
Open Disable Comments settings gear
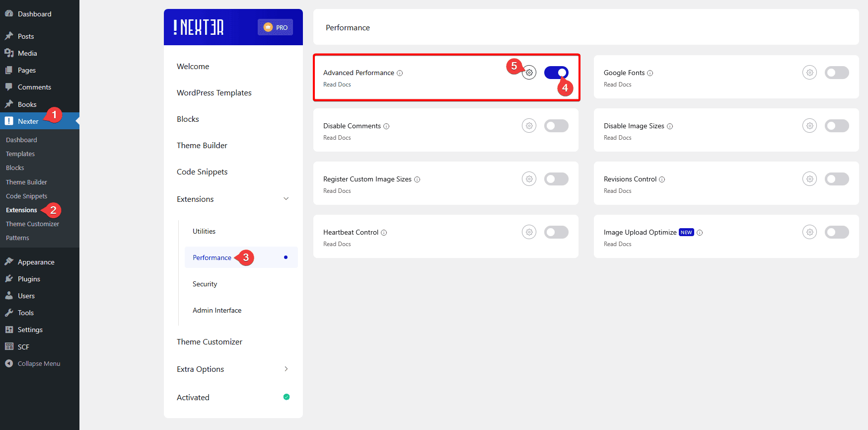[x=529, y=126]
